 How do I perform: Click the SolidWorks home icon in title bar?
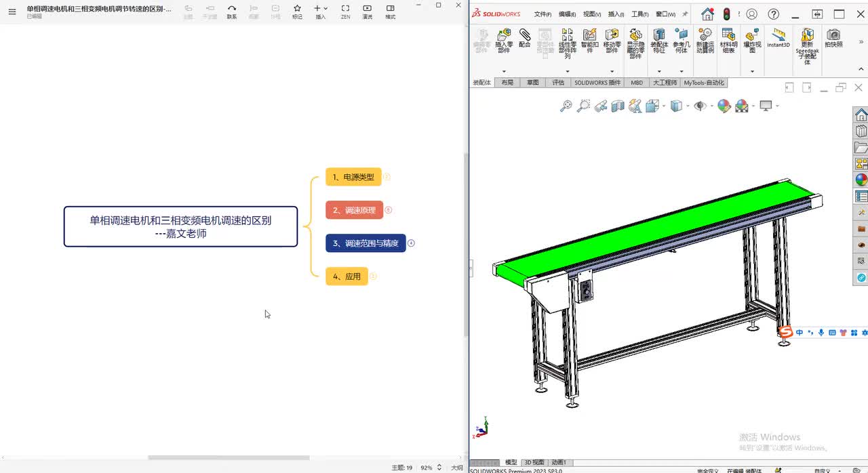click(x=707, y=14)
